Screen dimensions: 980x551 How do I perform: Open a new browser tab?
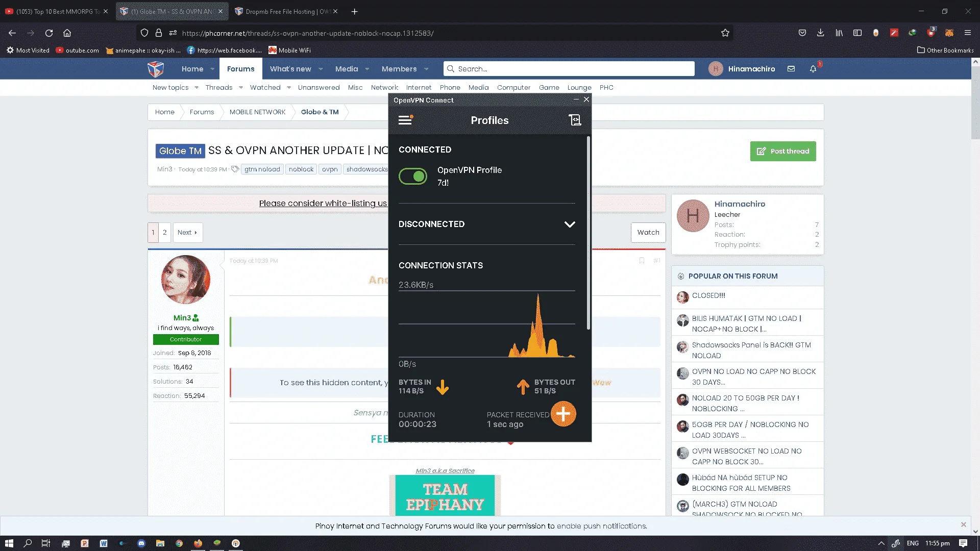click(354, 11)
